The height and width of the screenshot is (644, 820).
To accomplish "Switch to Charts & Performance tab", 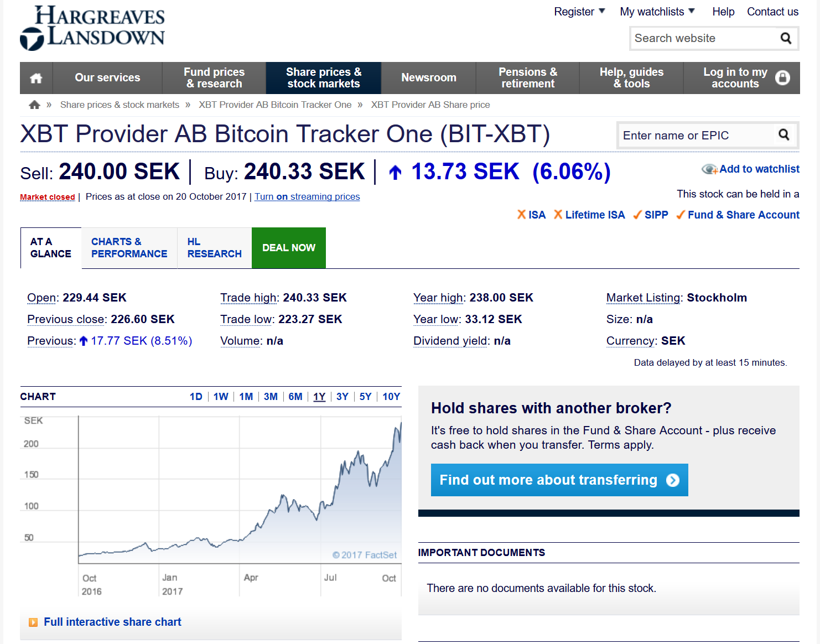I will pyautogui.click(x=129, y=248).
